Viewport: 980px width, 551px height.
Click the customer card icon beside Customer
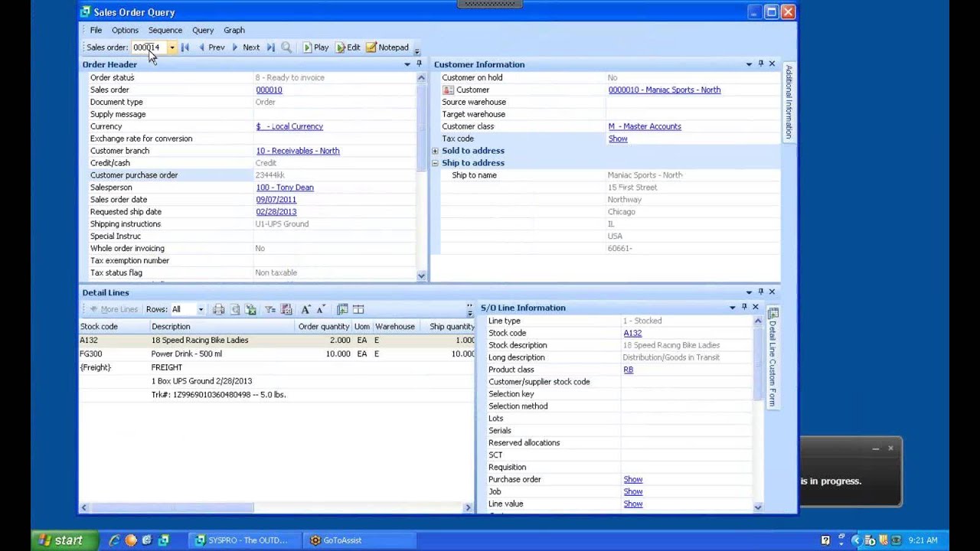click(448, 90)
